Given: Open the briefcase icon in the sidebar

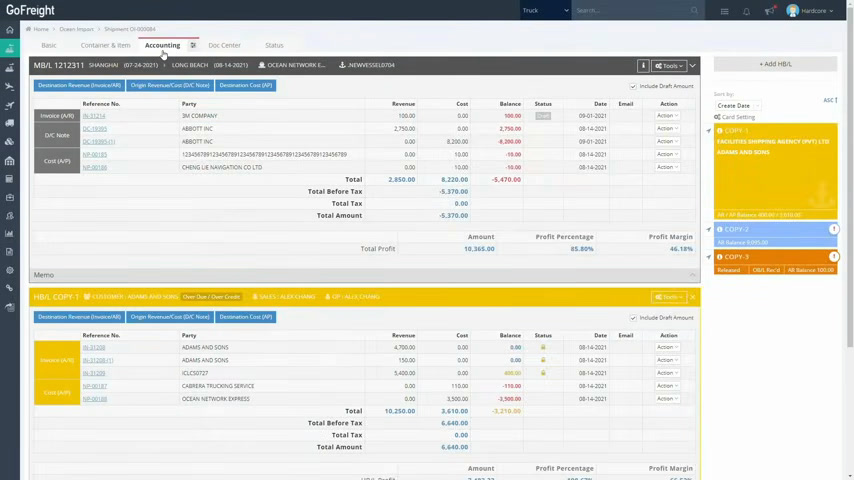Looking at the screenshot, I should (10, 197).
